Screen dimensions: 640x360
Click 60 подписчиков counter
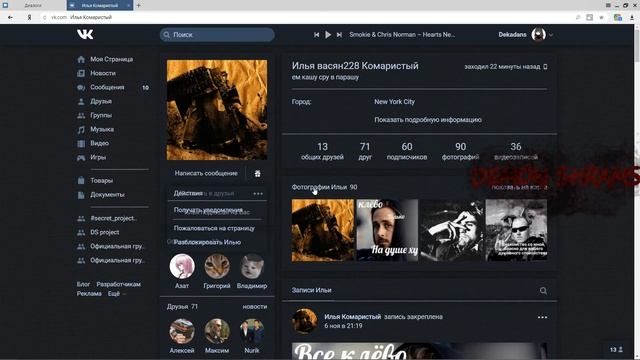(x=407, y=151)
